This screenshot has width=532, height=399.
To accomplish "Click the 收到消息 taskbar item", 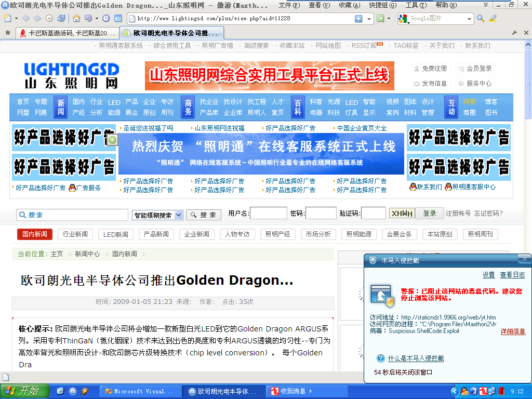I will click(306, 391).
